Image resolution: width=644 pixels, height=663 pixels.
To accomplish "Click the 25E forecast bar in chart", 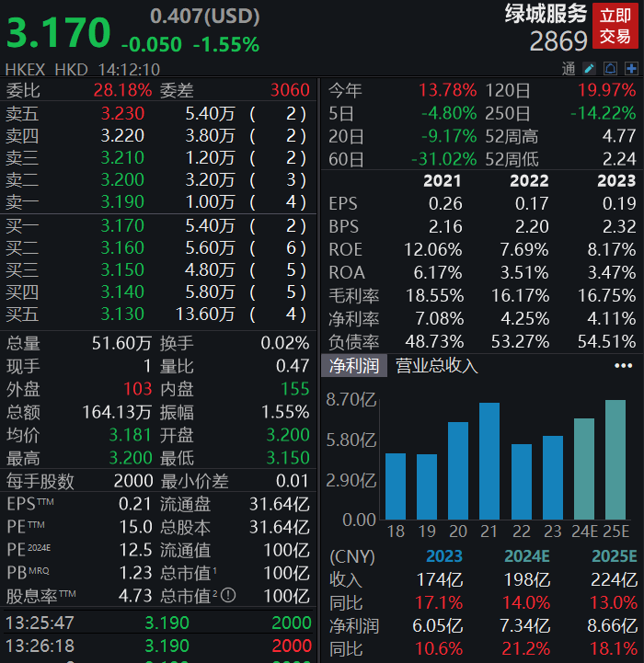I will [615, 460].
